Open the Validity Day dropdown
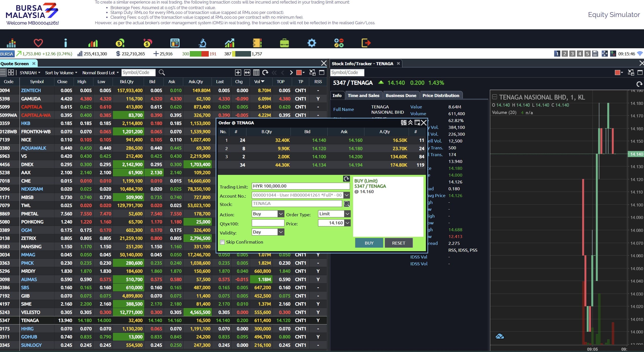644x352 pixels. (x=281, y=232)
